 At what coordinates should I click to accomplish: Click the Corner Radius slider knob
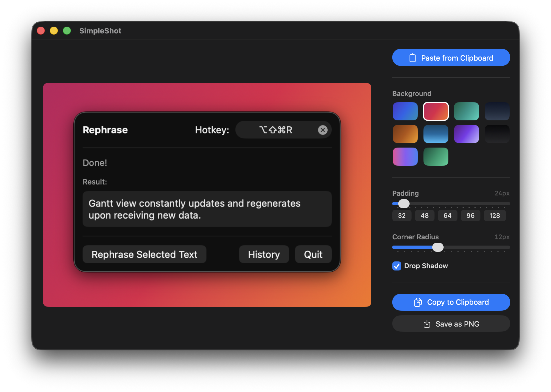coord(438,247)
